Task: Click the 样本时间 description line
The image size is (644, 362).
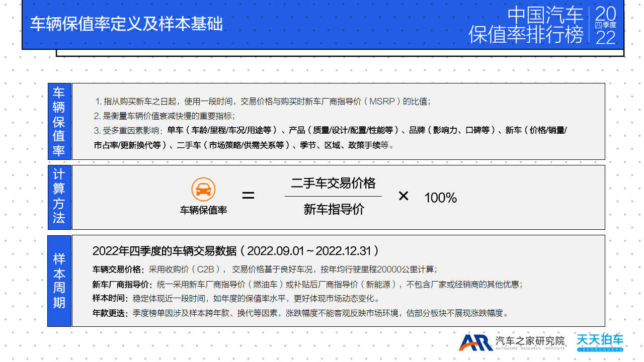Action: click(236, 299)
